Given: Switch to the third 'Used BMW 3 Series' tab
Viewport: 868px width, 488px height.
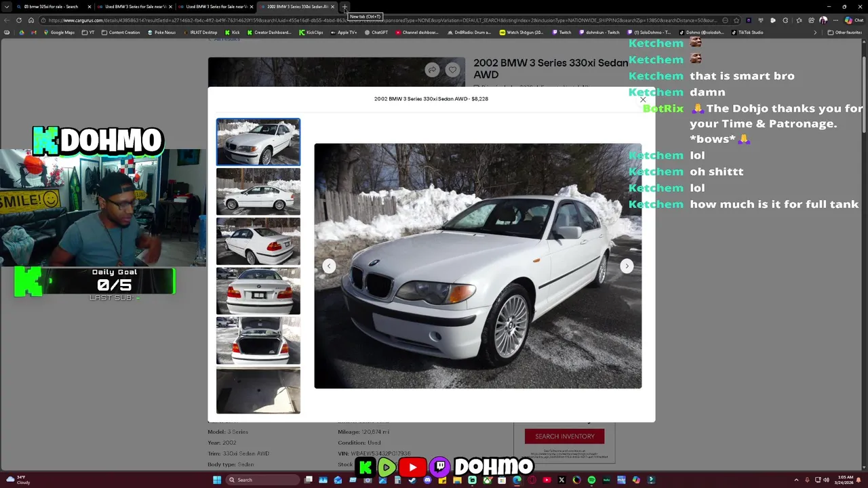Looking at the screenshot, I should (216, 7).
